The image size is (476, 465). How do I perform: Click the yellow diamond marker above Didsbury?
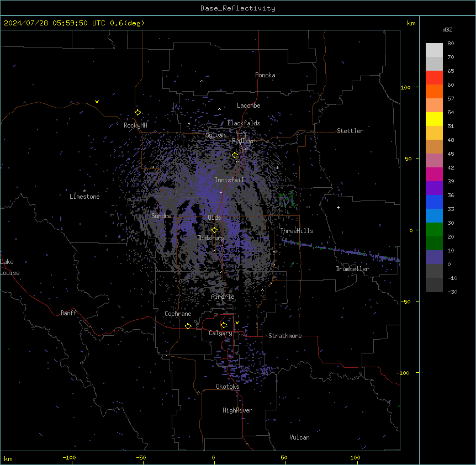[x=214, y=230]
